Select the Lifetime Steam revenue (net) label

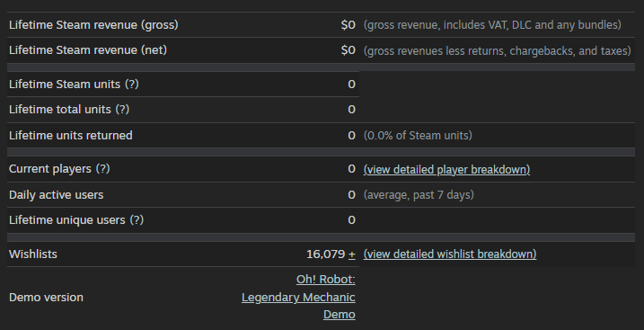click(x=88, y=50)
